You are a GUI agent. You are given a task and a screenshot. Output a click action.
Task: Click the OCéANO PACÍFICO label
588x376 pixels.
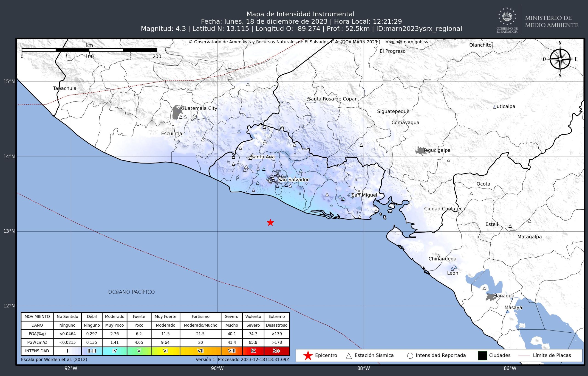[x=131, y=292]
